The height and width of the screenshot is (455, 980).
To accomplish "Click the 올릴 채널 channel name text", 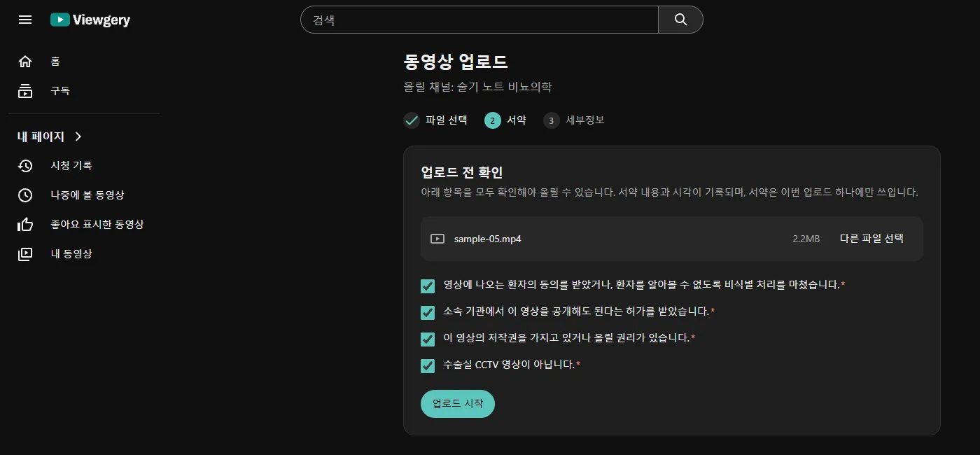I will [477, 87].
